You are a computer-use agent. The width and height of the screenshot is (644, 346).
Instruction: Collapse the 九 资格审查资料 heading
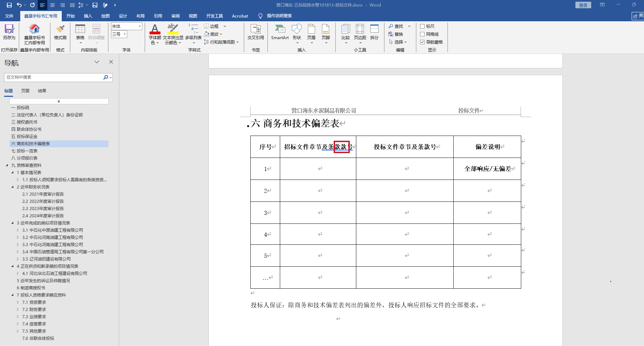[x=7, y=165]
